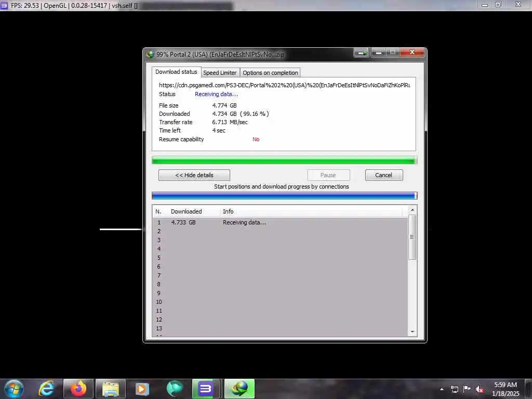Click the connections list scroll up arrow
The height and width of the screenshot is (399, 532).
pos(412,210)
